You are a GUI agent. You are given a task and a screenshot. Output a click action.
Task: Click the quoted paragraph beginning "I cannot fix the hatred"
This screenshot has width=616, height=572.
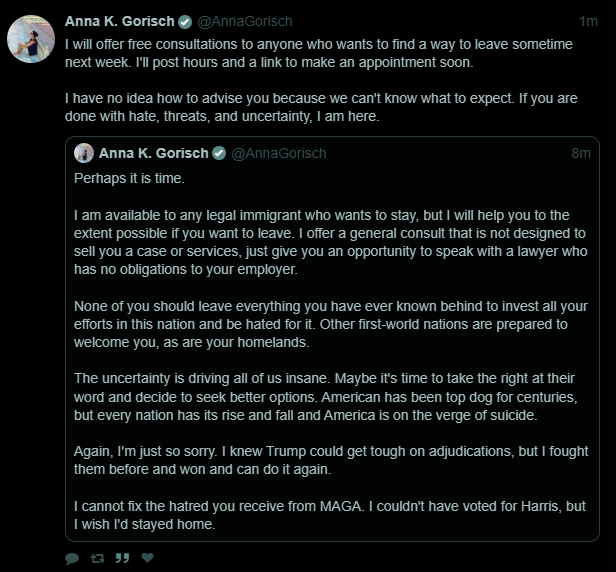[x=330, y=514]
